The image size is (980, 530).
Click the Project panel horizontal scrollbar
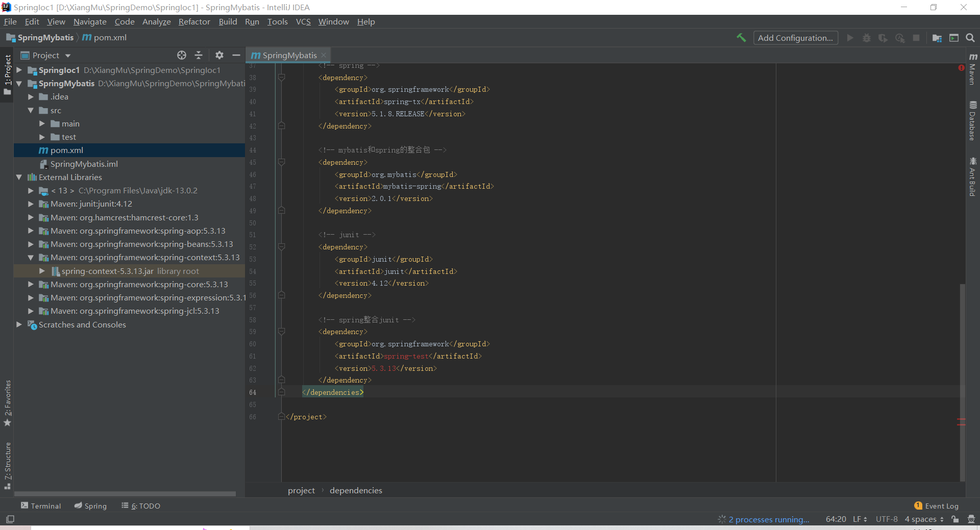(125, 494)
